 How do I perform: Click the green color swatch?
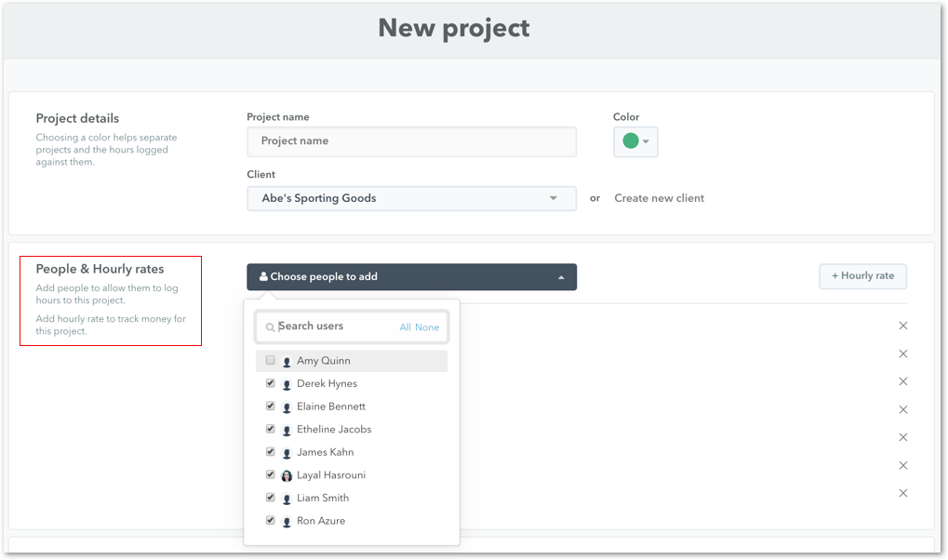coord(630,141)
